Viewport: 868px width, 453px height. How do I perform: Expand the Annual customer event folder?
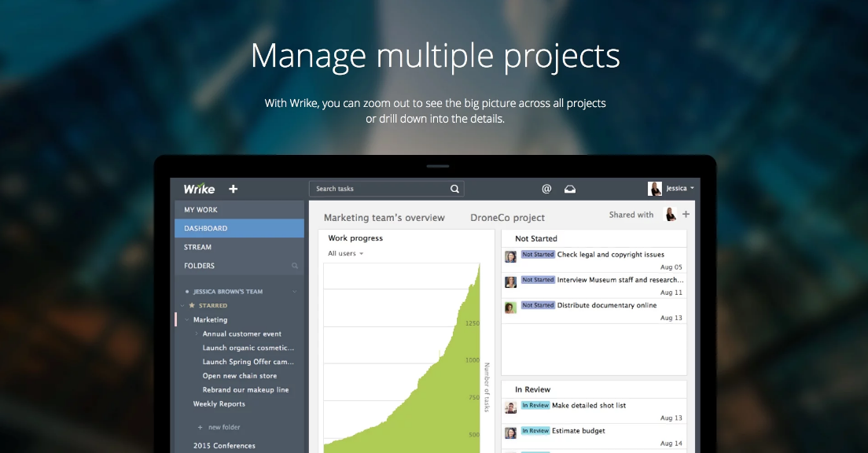197,334
